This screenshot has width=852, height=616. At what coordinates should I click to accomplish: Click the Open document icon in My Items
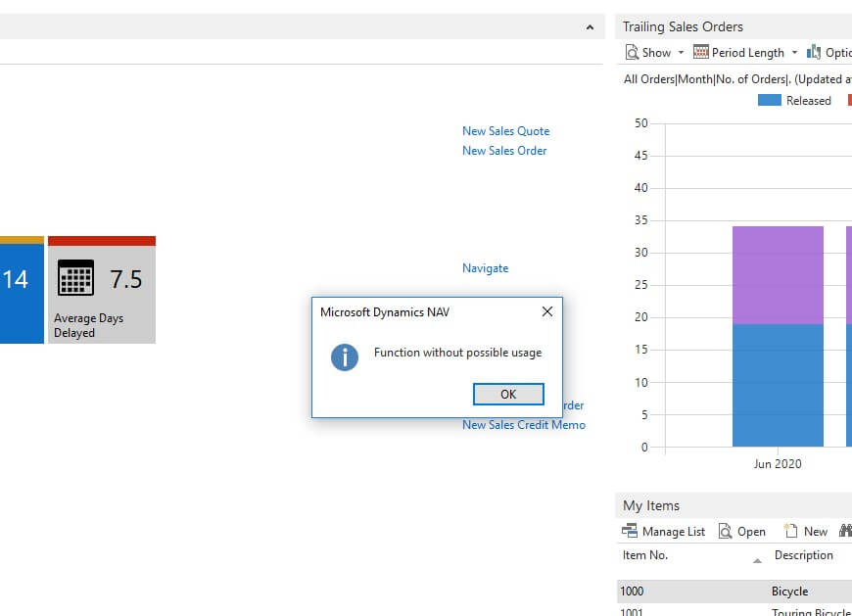pyautogui.click(x=725, y=531)
